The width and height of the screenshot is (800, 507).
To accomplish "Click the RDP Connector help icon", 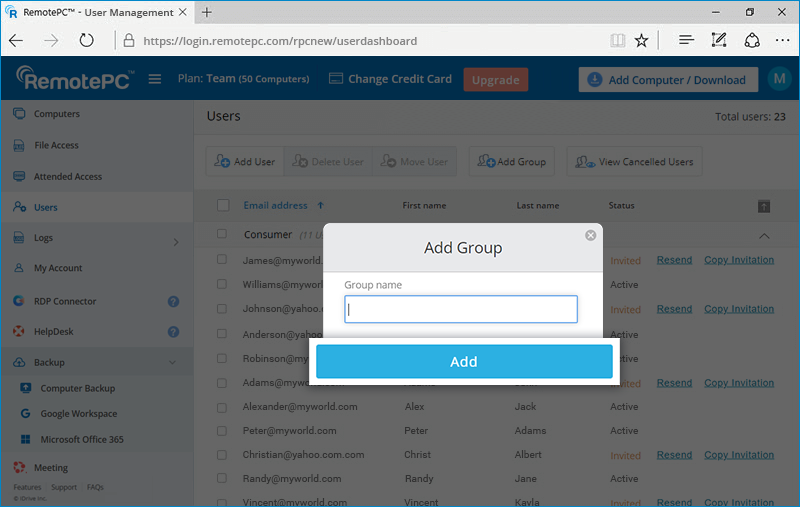I will 173,301.
